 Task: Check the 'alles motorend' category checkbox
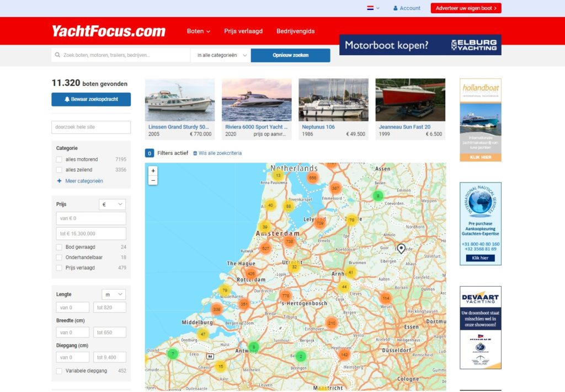pos(59,159)
